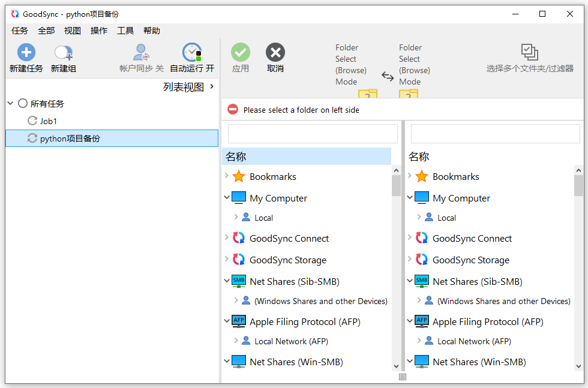588x388 pixels.
Task: Expand GoodSync Connect in left pane
Action: (x=227, y=237)
